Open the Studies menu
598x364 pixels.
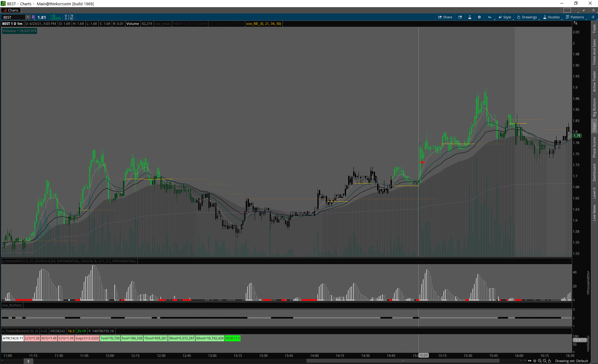551,17
